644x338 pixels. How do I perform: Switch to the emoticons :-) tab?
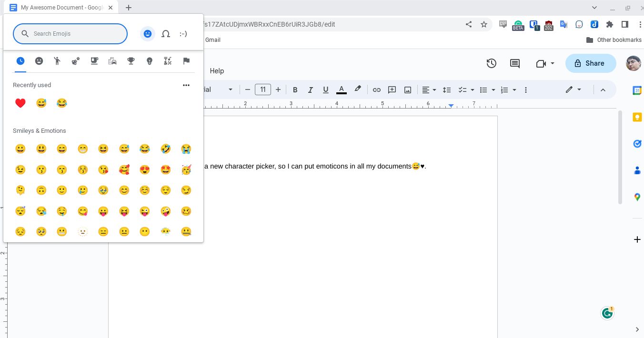(x=183, y=34)
